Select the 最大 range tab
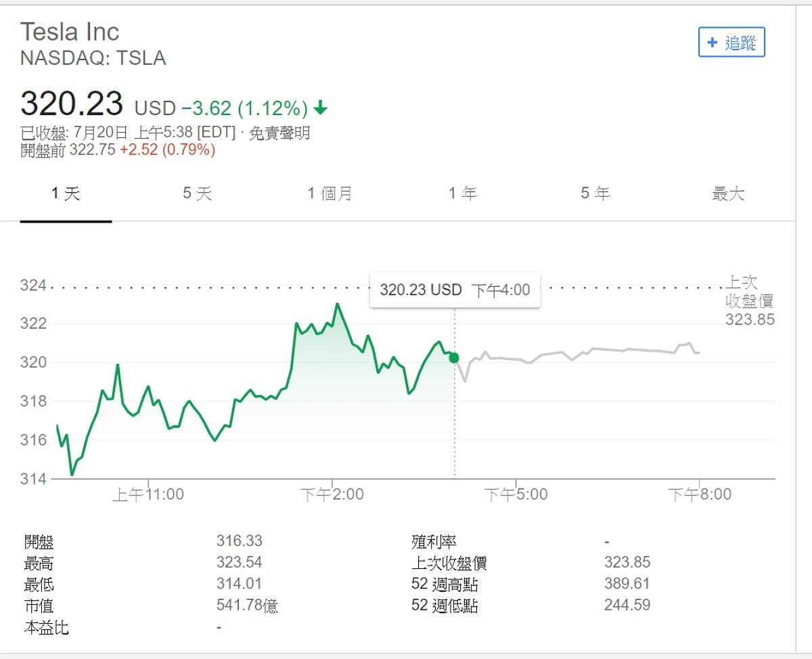The height and width of the screenshot is (659, 812). (x=728, y=194)
